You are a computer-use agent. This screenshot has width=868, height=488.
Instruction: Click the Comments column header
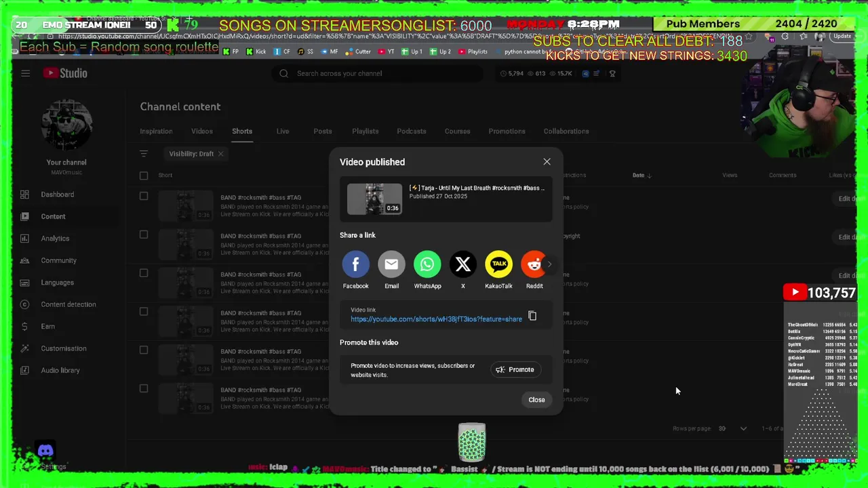click(x=783, y=176)
